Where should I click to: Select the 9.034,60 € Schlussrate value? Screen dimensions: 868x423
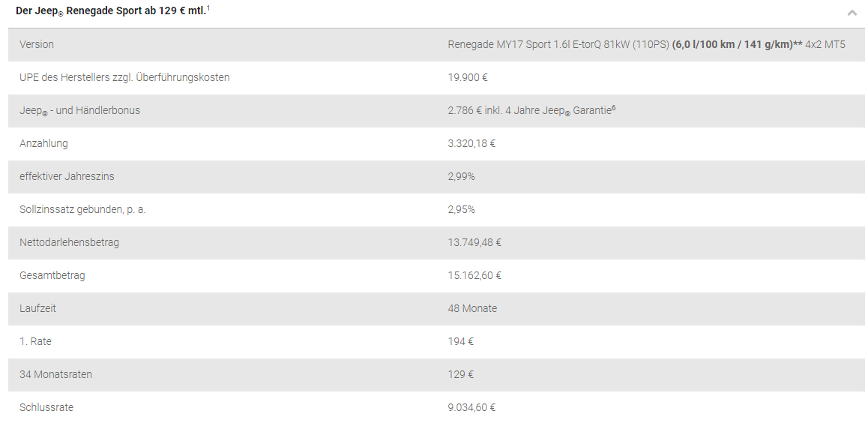click(471, 407)
